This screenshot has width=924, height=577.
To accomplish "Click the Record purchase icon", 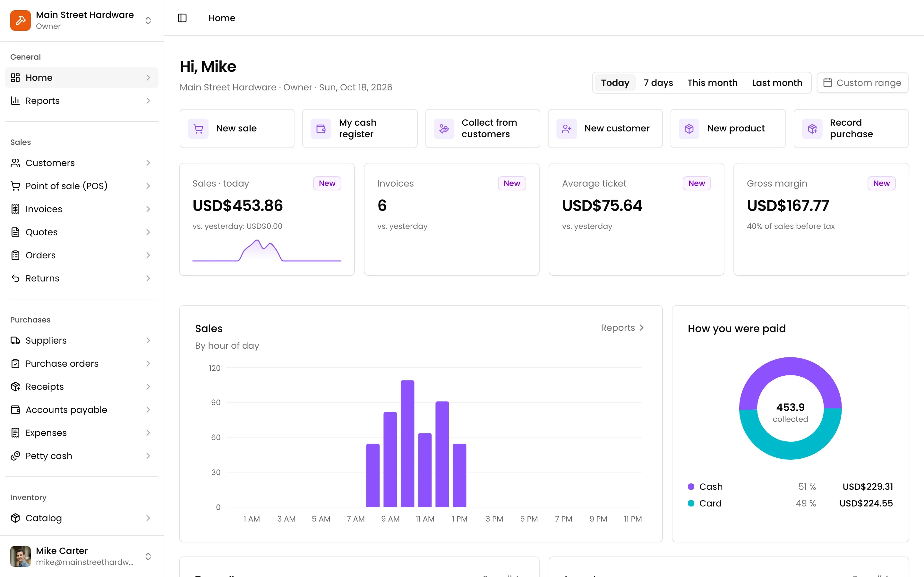I will pyautogui.click(x=812, y=129).
